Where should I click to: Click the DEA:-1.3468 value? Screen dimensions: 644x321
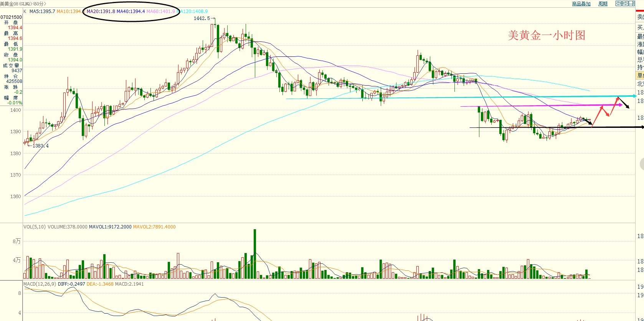coord(100,284)
